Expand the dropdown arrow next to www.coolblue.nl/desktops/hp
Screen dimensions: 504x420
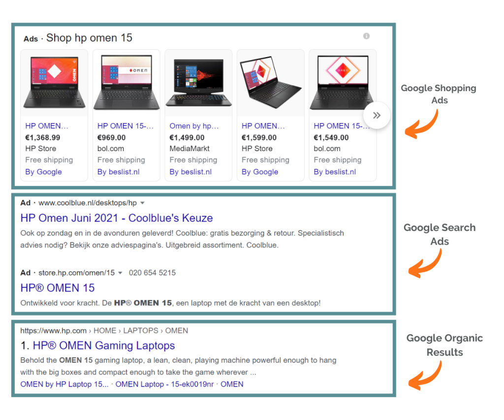point(142,203)
